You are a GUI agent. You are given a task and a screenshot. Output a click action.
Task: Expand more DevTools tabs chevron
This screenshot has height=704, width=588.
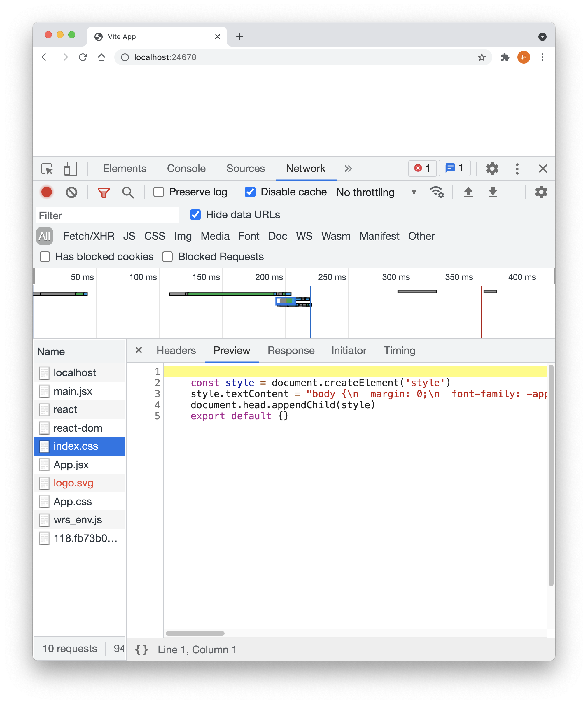click(x=348, y=169)
